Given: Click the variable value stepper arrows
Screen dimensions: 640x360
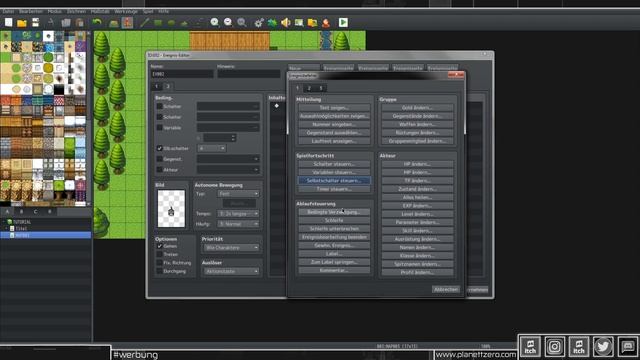Looking at the screenshot, I should pyautogui.click(x=233, y=138).
